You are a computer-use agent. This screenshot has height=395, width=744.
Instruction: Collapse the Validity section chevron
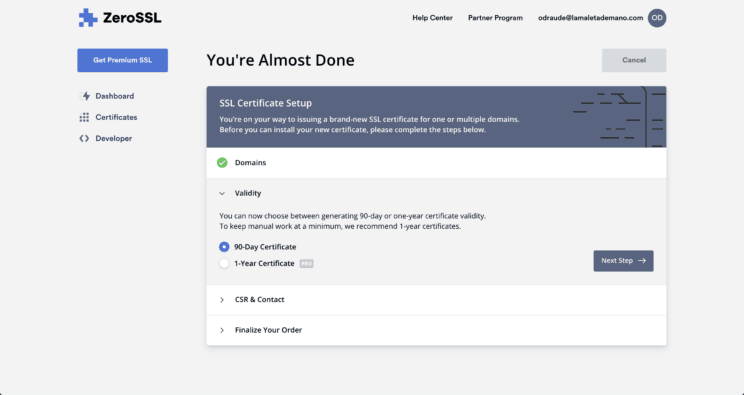tap(222, 194)
